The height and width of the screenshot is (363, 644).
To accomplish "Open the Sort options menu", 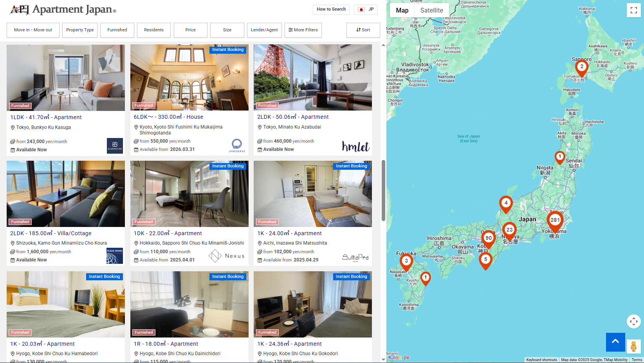I will pyautogui.click(x=363, y=30).
